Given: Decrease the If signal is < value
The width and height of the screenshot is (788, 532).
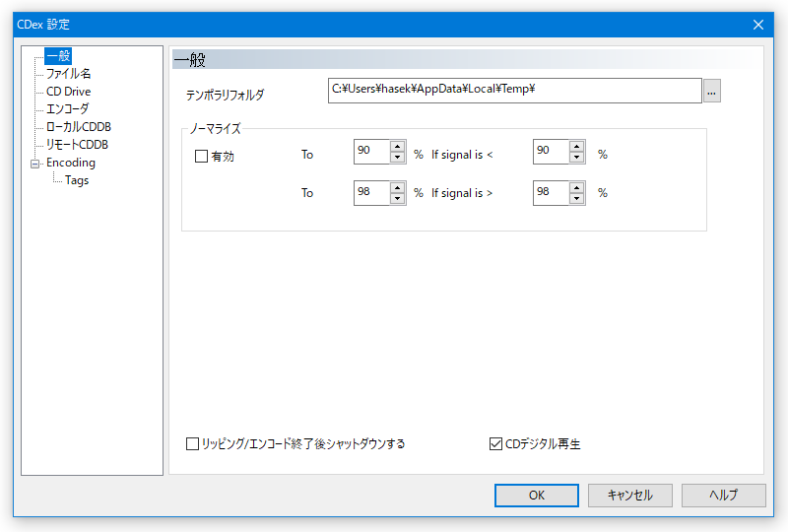Looking at the screenshot, I should (x=577, y=158).
